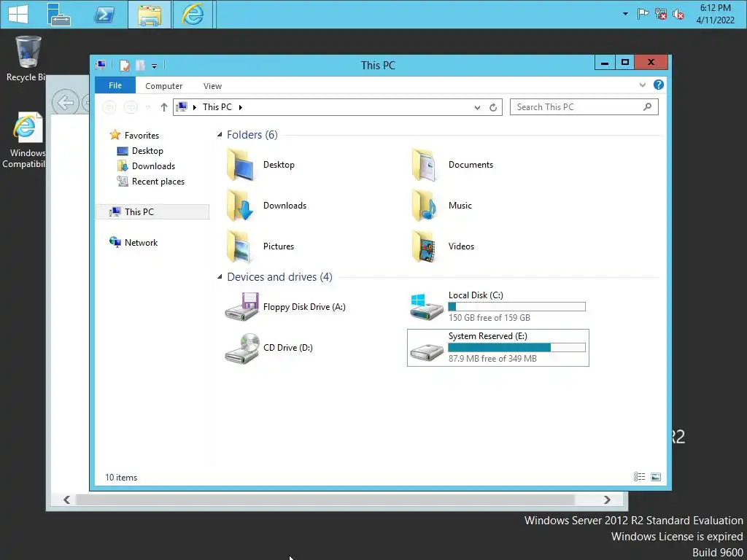The height and width of the screenshot is (560, 747).
Task: Select Favorites in navigation pane
Action: coord(142,135)
